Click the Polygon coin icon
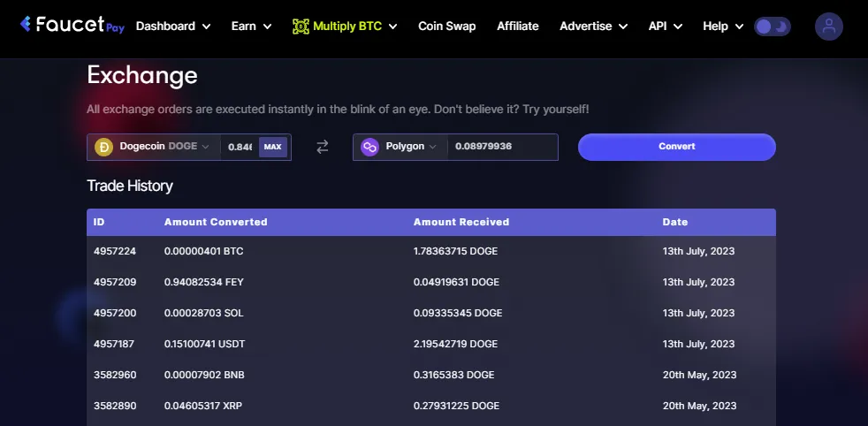The height and width of the screenshot is (426, 868). point(369,147)
